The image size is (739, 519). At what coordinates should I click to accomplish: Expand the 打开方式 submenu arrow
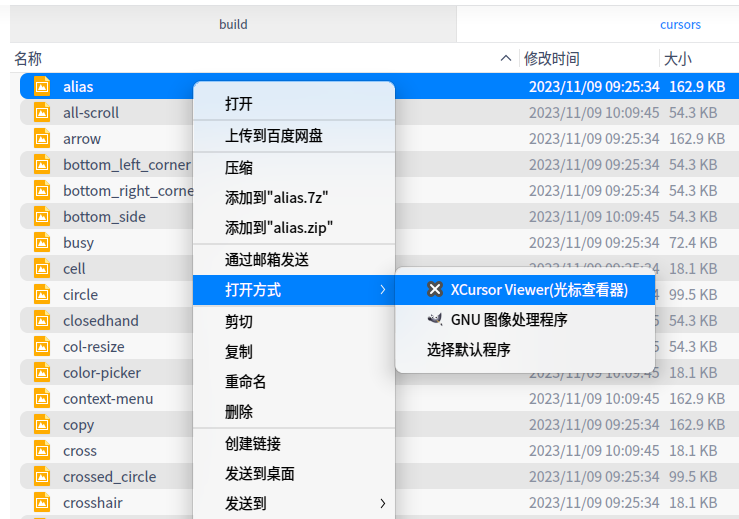pos(382,290)
